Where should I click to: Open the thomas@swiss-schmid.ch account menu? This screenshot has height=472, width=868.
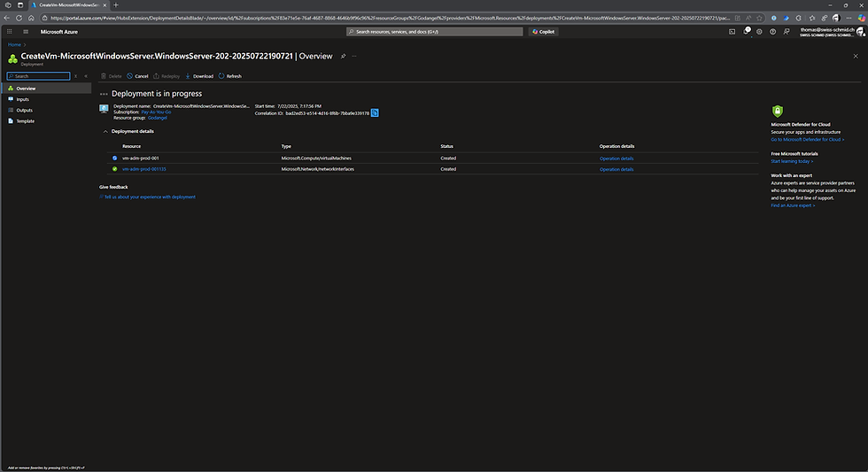[x=832, y=32]
